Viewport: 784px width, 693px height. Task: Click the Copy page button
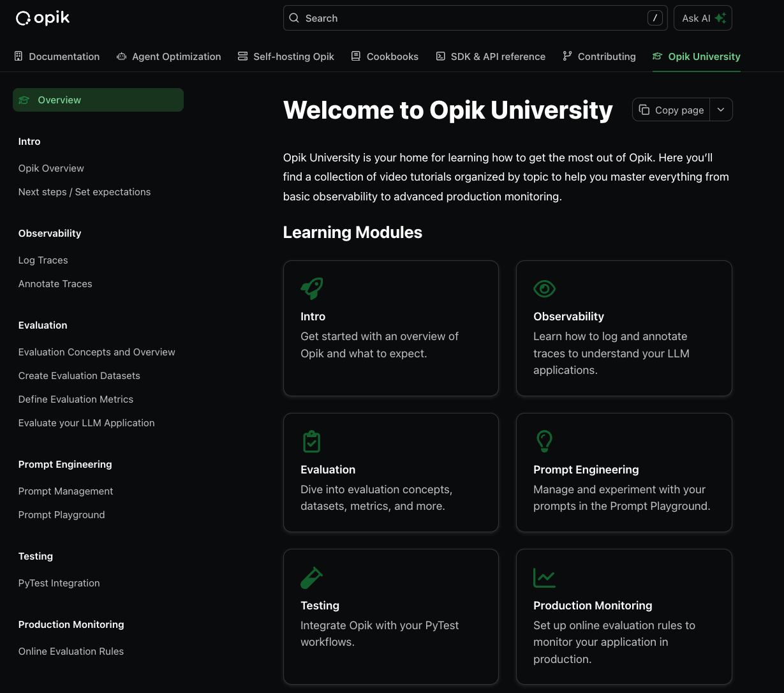click(x=671, y=109)
